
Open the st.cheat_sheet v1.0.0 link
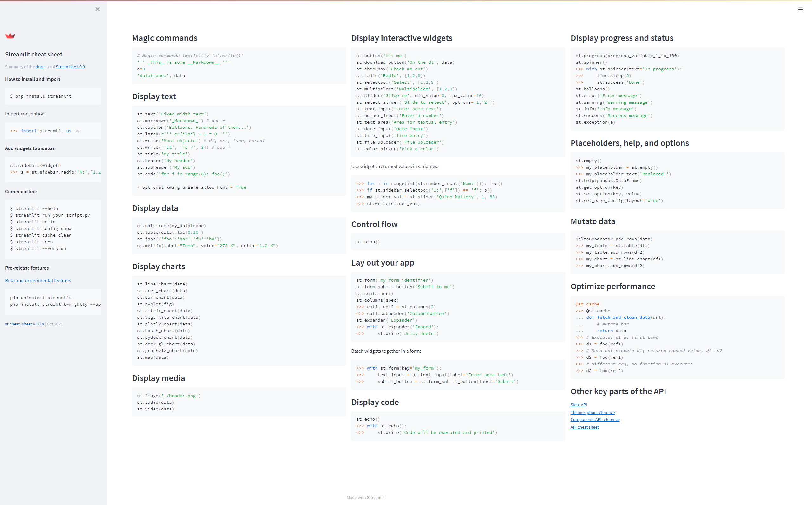pos(24,324)
